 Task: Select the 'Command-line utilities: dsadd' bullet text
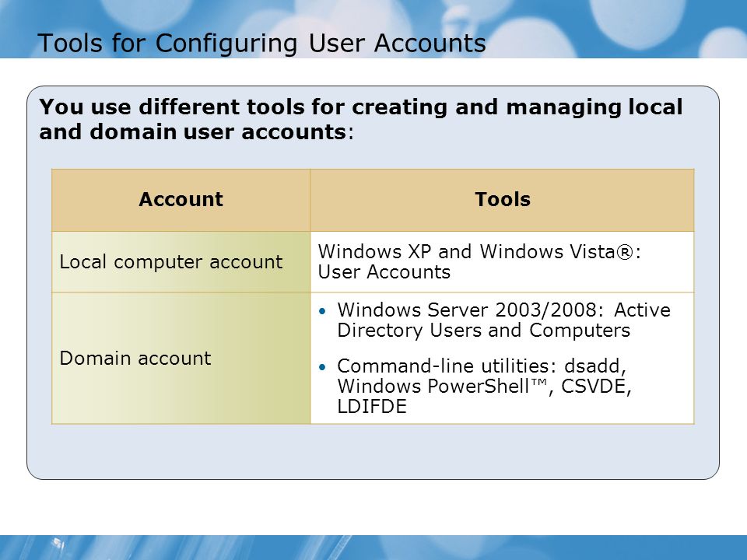coord(484,387)
